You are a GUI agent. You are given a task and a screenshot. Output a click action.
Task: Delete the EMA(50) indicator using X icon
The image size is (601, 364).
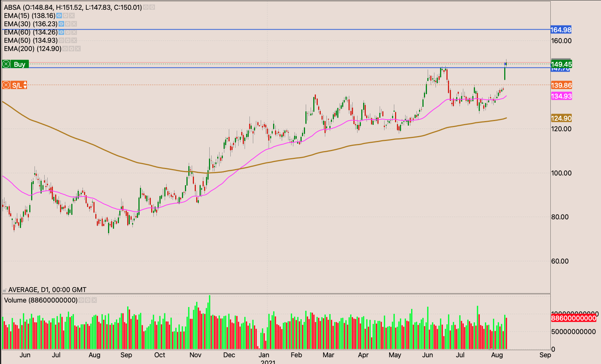[74, 40]
